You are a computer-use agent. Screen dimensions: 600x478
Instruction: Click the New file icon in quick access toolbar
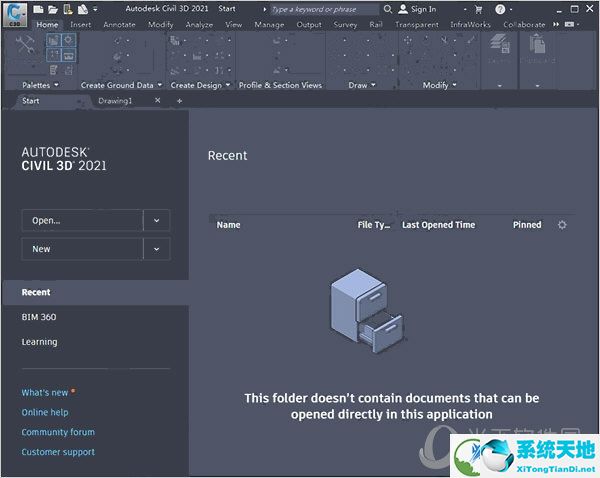[x=38, y=9]
